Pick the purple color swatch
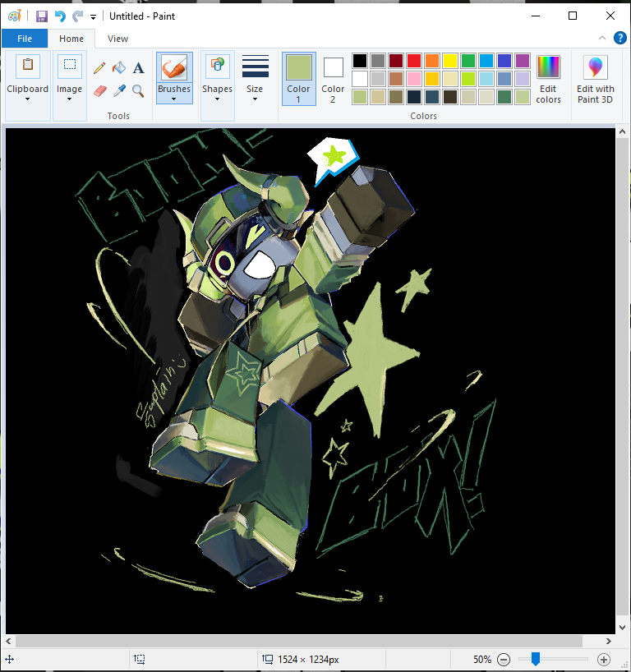 click(x=522, y=61)
